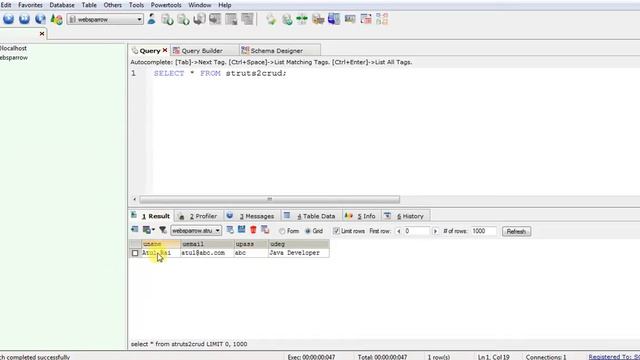Click the first grey table toolbar icon
Viewport: 640px width, 360px height.
[x=215, y=19]
